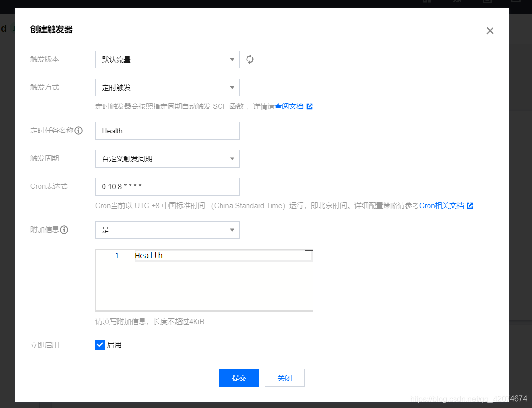Focus the 定时任务名称 field containing Health
Image resolution: width=532 pixels, height=408 pixels.
point(167,131)
